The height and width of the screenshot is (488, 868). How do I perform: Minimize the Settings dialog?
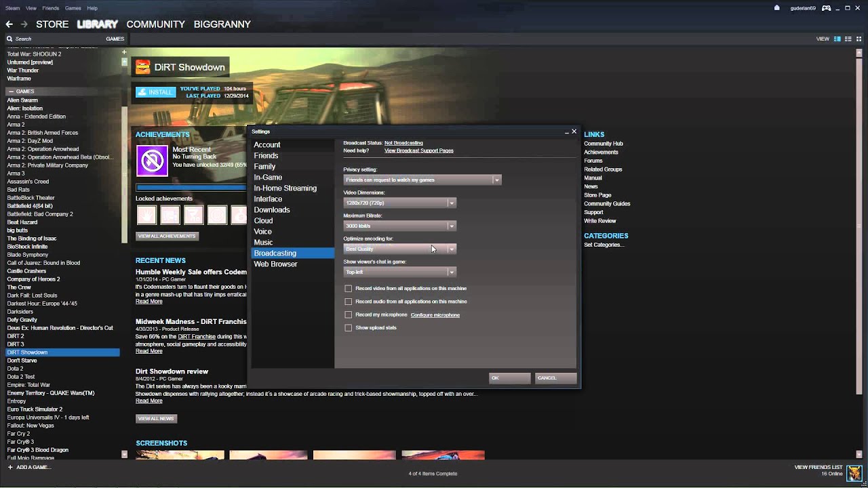click(x=566, y=132)
